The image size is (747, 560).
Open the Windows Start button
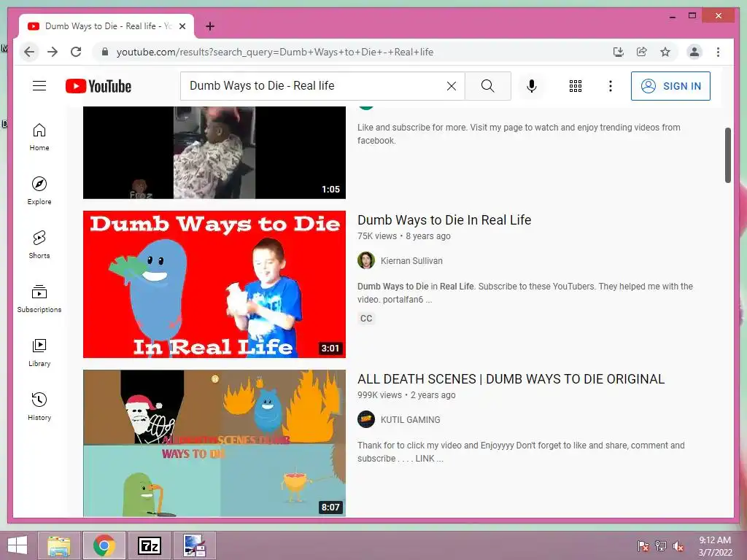18,545
